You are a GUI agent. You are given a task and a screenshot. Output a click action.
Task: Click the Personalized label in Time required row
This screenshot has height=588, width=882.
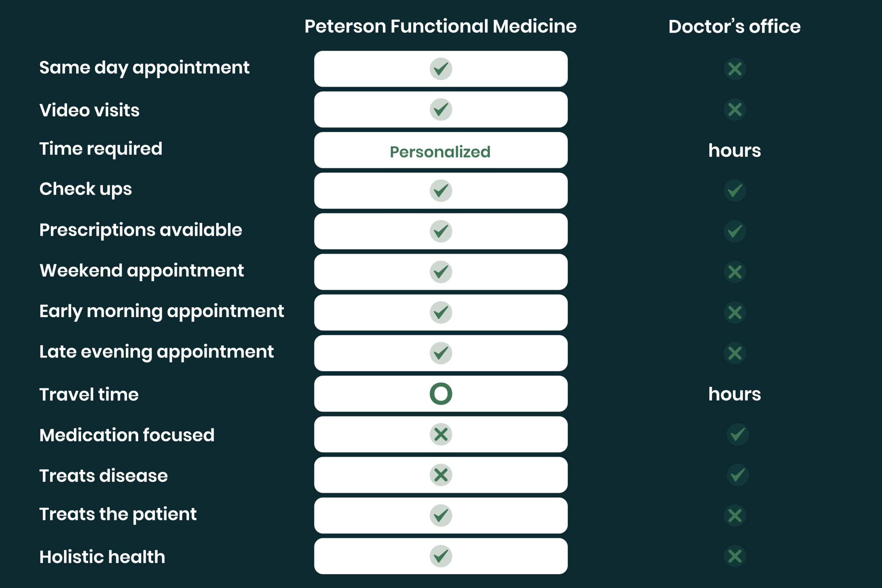pos(440,152)
